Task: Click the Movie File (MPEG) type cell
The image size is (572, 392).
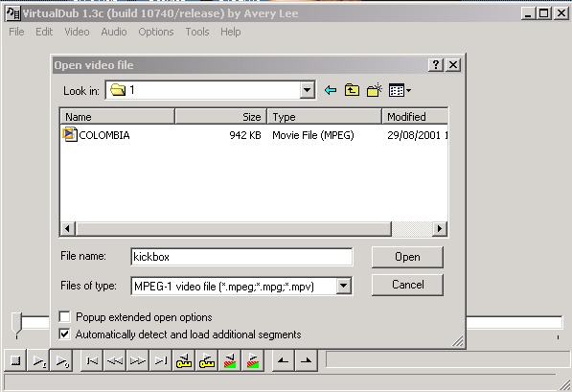Action: coord(313,135)
